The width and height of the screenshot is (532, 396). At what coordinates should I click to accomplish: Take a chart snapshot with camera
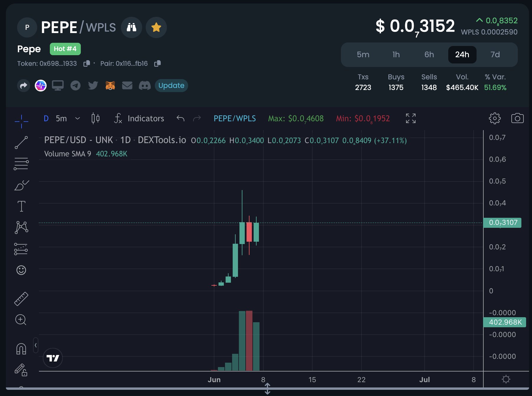[x=517, y=118]
